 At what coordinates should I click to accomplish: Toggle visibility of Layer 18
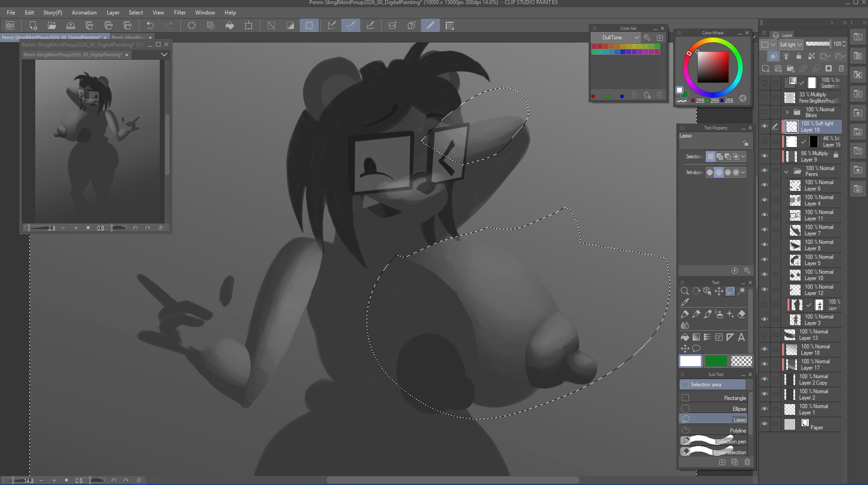coord(764,349)
